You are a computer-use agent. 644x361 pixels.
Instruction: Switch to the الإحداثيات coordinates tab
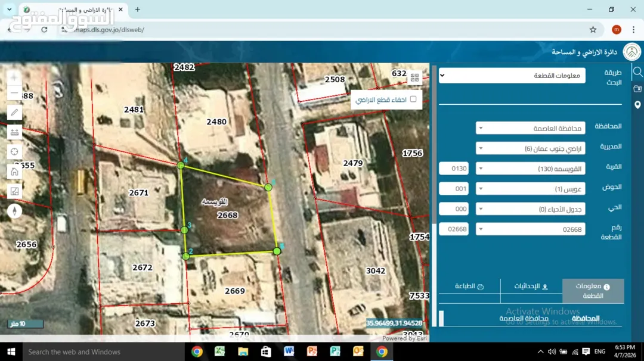tap(531, 287)
